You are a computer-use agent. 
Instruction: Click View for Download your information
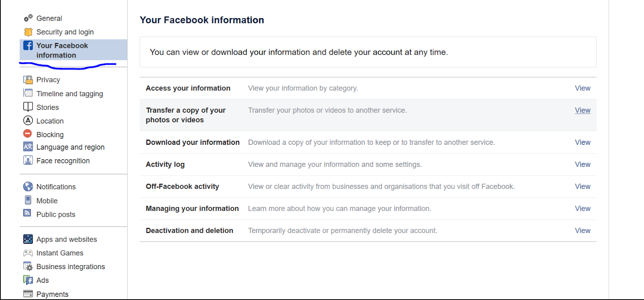click(x=582, y=142)
